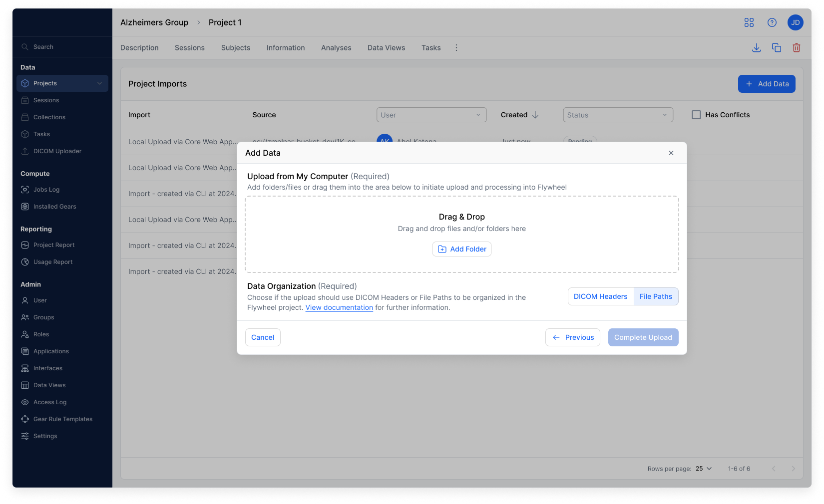Open Interfaces in the sidebar

(x=62, y=368)
